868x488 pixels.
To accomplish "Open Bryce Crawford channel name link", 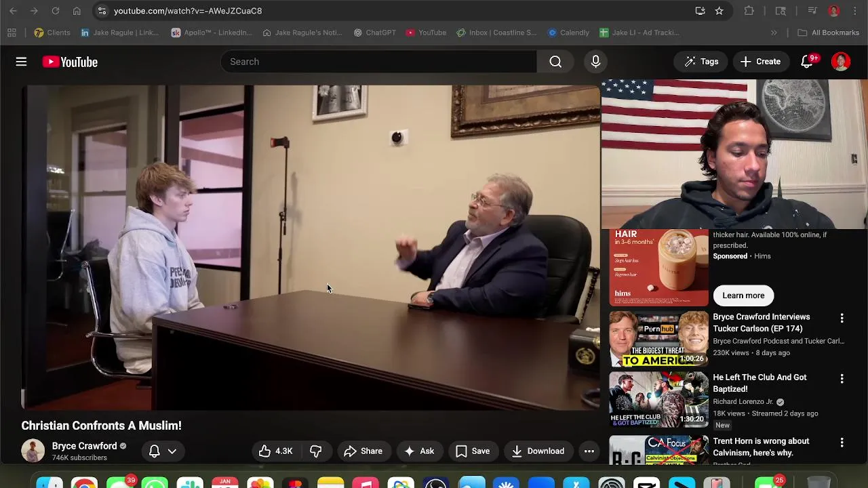I will [x=84, y=446].
